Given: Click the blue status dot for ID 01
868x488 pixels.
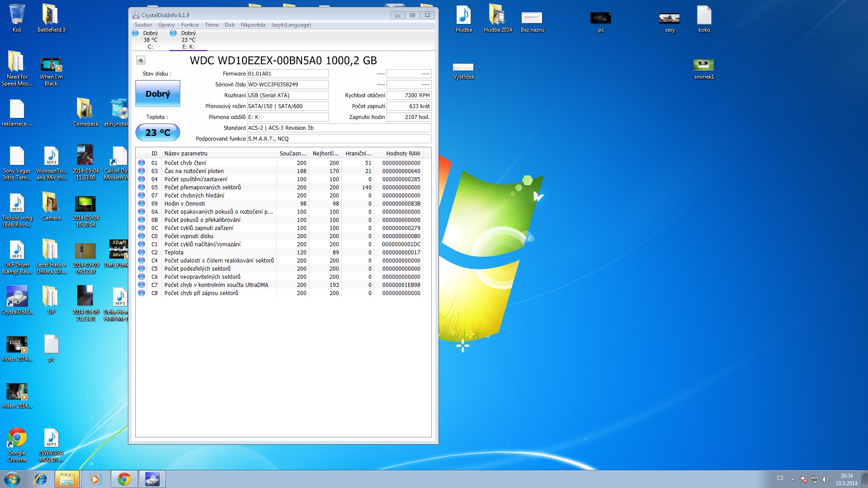Looking at the screenshot, I should point(142,163).
